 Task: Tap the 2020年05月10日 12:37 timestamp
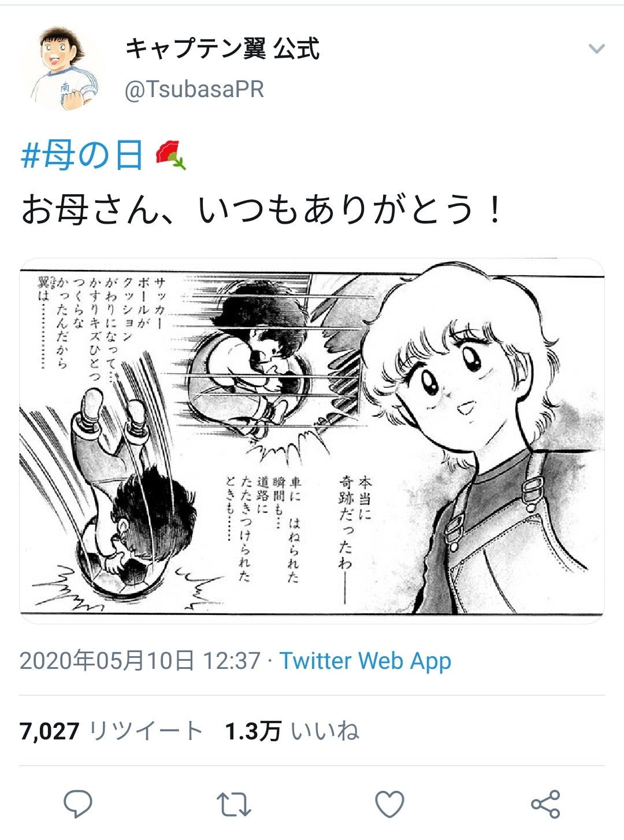point(140,661)
